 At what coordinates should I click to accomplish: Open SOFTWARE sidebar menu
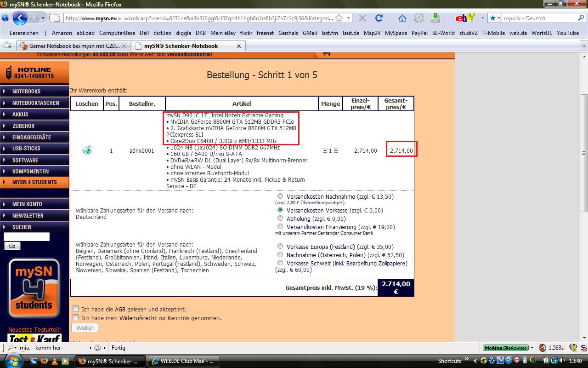point(34,160)
